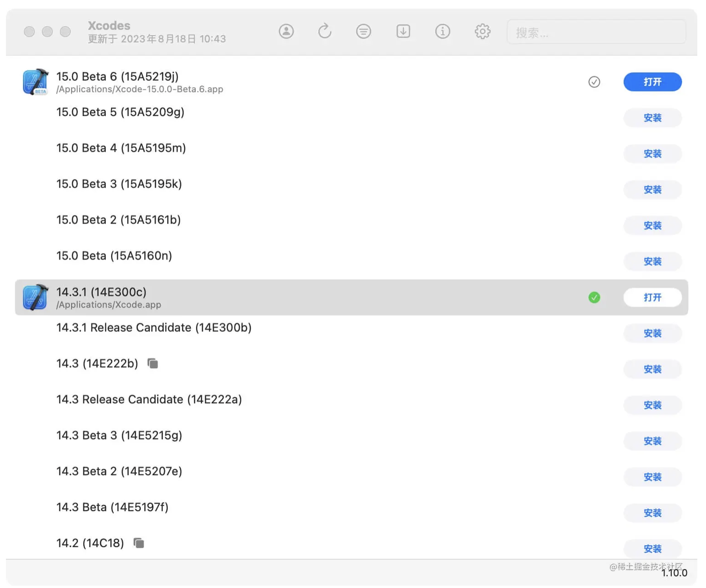Viewport: 706px width, 588px height.
Task: Install 14.3 Release Candidate
Action: click(x=653, y=405)
